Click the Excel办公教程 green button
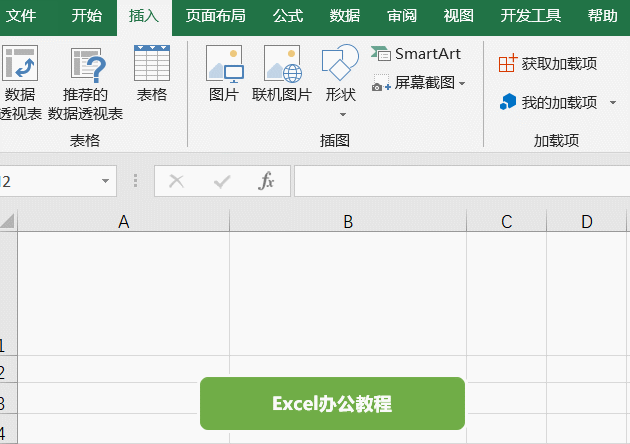 coord(332,403)
